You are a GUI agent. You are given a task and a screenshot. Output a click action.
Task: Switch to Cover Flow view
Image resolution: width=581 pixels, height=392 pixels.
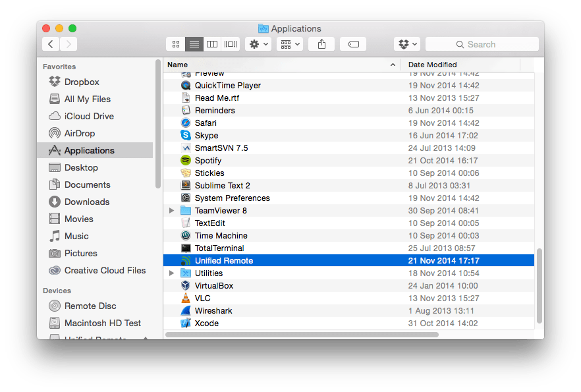230,44
